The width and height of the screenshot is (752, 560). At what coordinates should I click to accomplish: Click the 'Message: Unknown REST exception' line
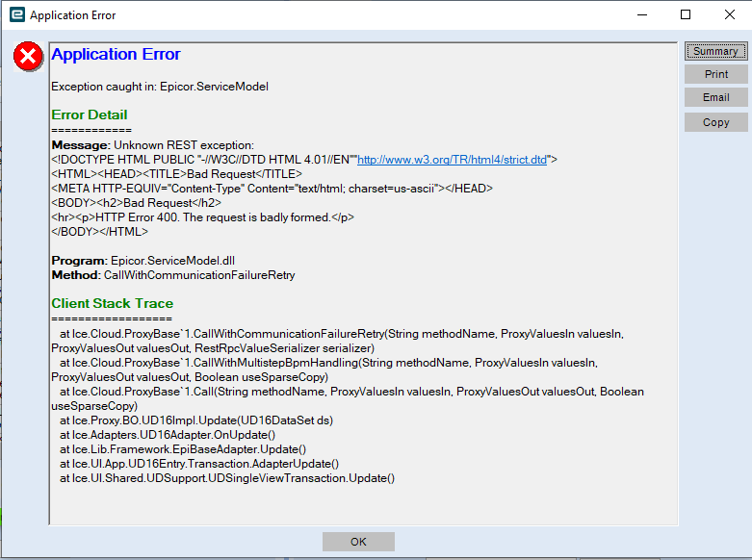tap(152, 145)
